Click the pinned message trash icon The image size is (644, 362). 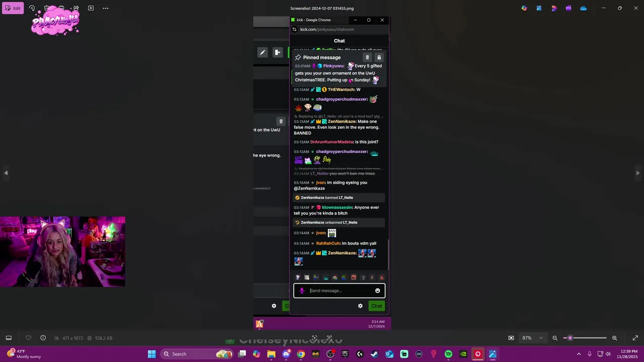pos(367,57)
